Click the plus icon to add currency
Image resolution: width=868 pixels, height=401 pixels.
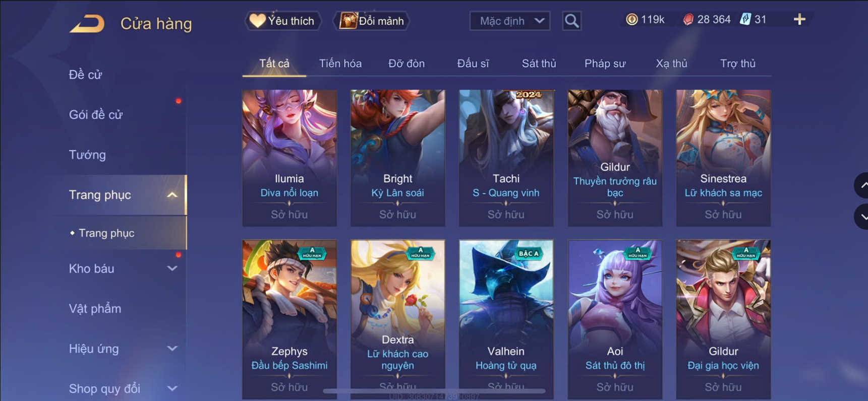point(799,20)
